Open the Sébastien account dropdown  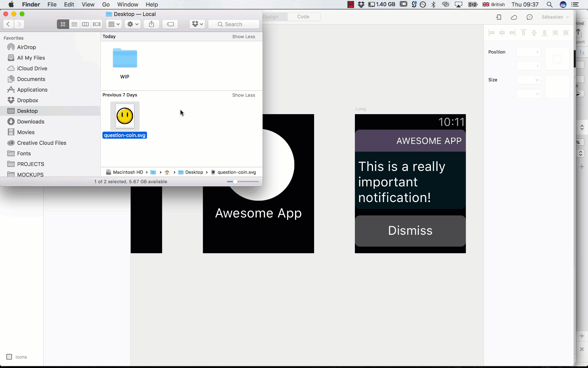(555, 17)
